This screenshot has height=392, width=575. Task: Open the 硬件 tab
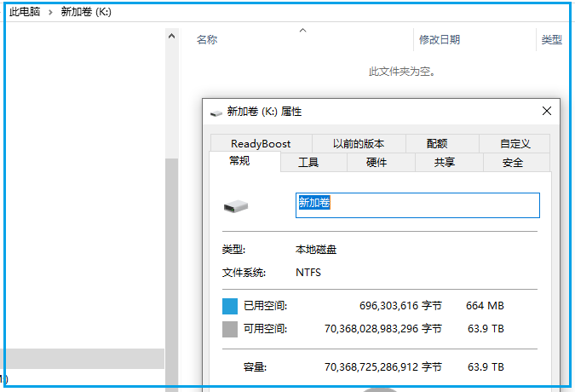(381, 163)
